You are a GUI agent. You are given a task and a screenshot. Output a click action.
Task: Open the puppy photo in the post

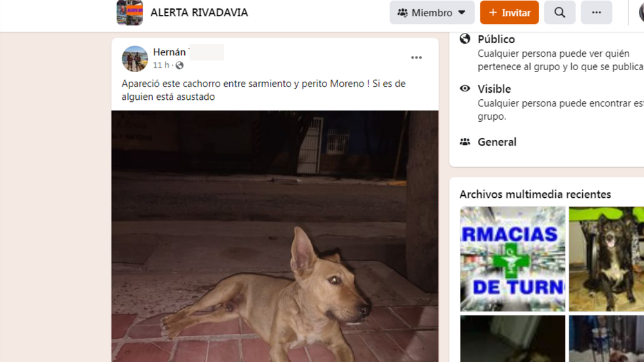[x=275, y=236]
